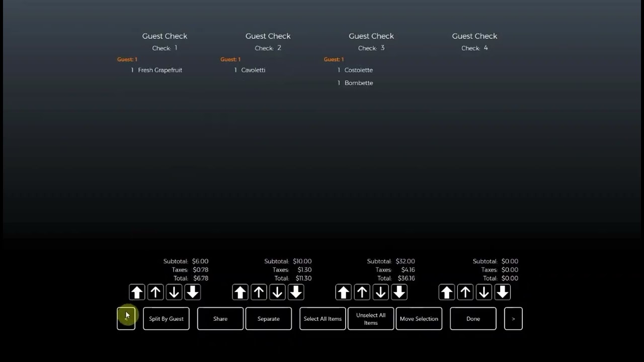Click the $32.00 subtotal of Check 3
Image resolution: width=644 pixels, height=362 pixels.
405,261
